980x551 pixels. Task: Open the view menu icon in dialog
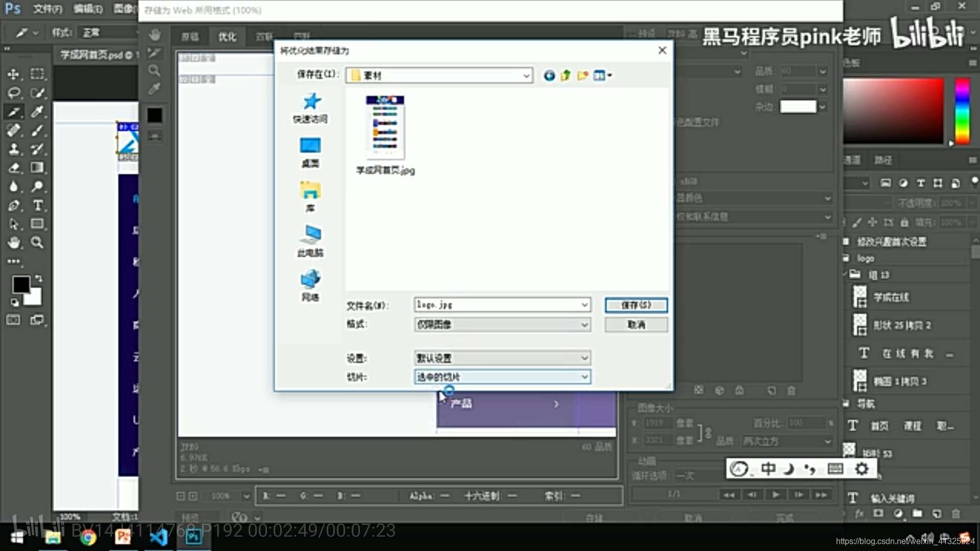pos(602,76)
